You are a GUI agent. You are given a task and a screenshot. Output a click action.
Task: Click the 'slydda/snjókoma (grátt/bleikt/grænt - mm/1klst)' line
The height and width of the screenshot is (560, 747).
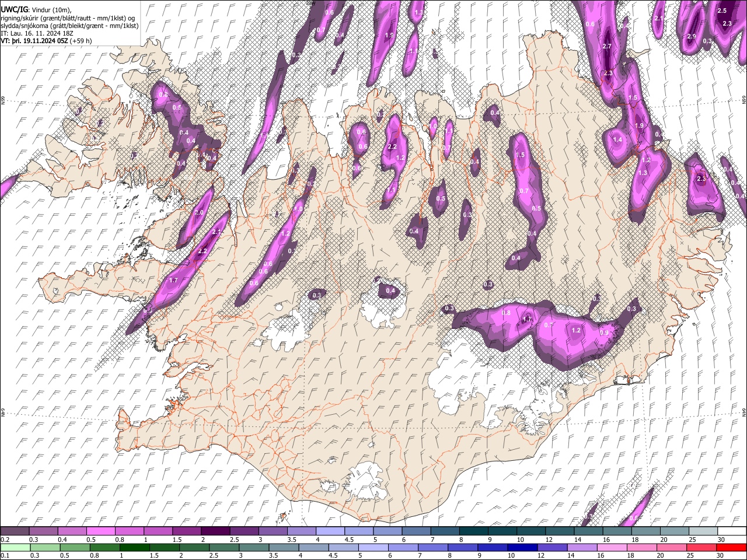tap(69, 26)
